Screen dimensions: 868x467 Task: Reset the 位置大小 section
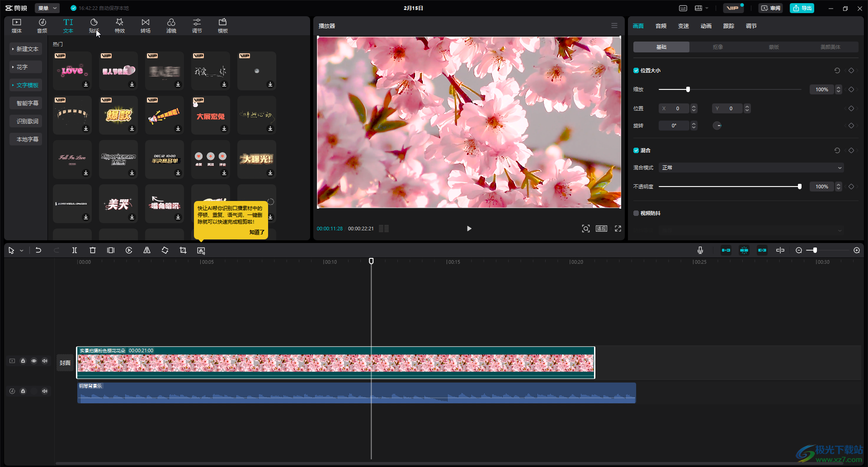tap(837, 70)
